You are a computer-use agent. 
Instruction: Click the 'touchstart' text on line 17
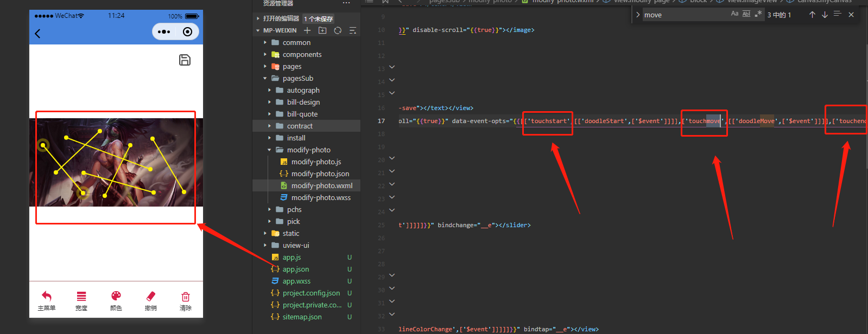(x=548, y=121)
